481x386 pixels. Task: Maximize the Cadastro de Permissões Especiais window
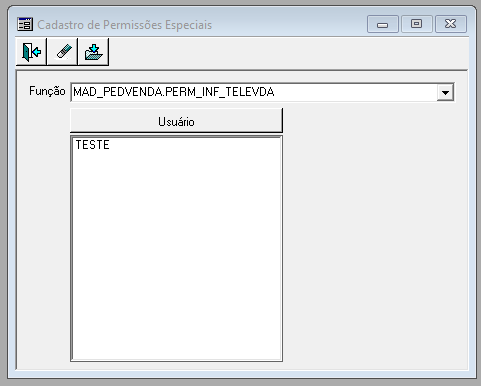[x=417, y=24]
